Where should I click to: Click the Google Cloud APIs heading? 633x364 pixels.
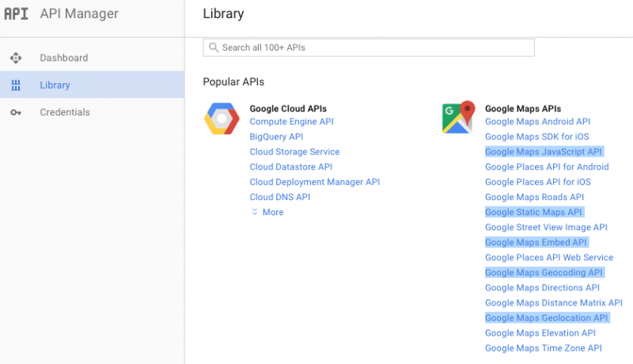click(288, 108)
